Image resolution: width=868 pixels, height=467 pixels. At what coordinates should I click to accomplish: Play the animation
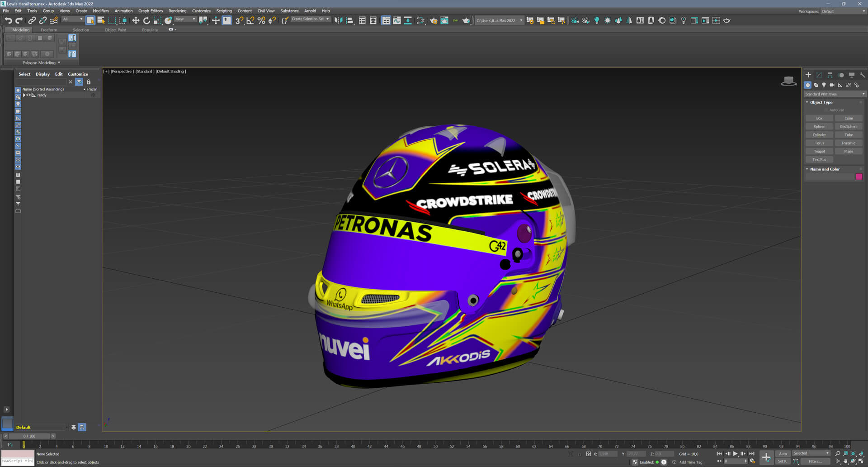click(x=736, y=454)
